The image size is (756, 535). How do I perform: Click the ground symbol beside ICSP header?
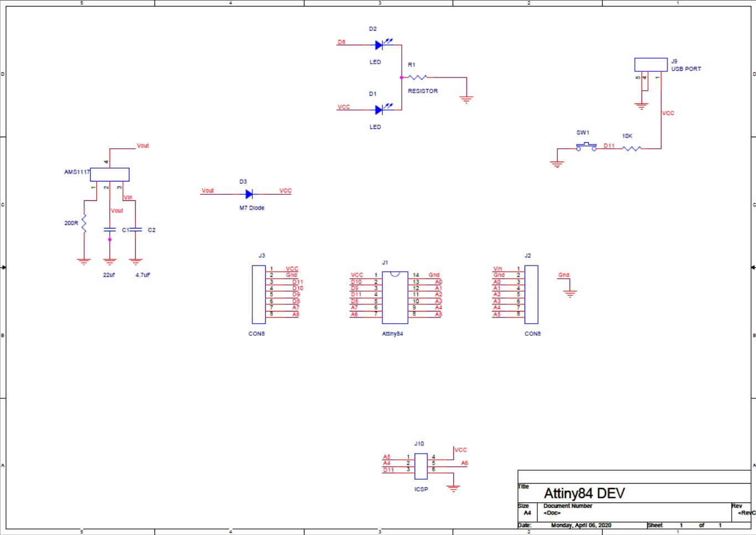453,489
